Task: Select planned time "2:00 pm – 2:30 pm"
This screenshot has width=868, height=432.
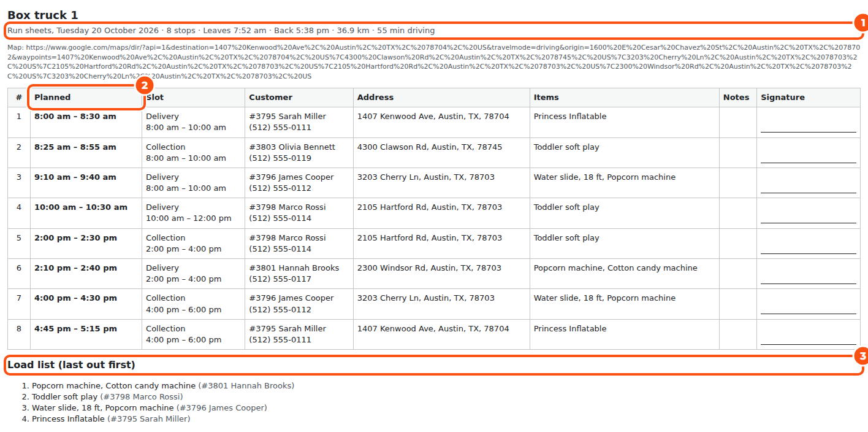Action: 75,237
